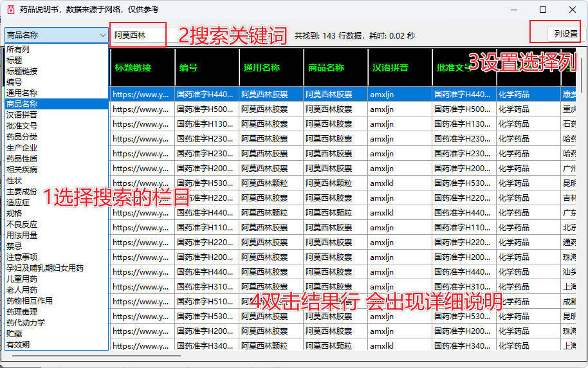Minimize the application window

click(x=513, y=10)
